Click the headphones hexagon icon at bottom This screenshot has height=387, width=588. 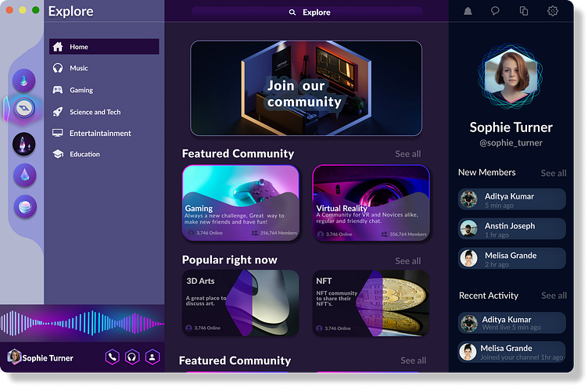tap(132, 357)
